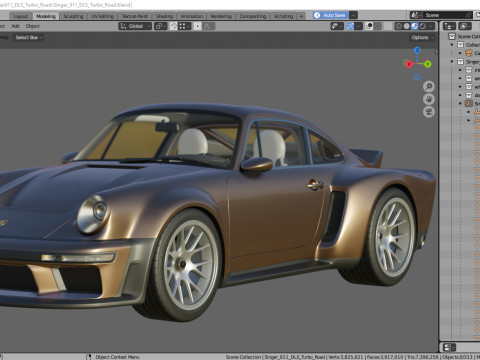The height and width of the screenshot is (360, 480).
Task: Switch to the Shading workspace tab
Action: tap(164, 16)
